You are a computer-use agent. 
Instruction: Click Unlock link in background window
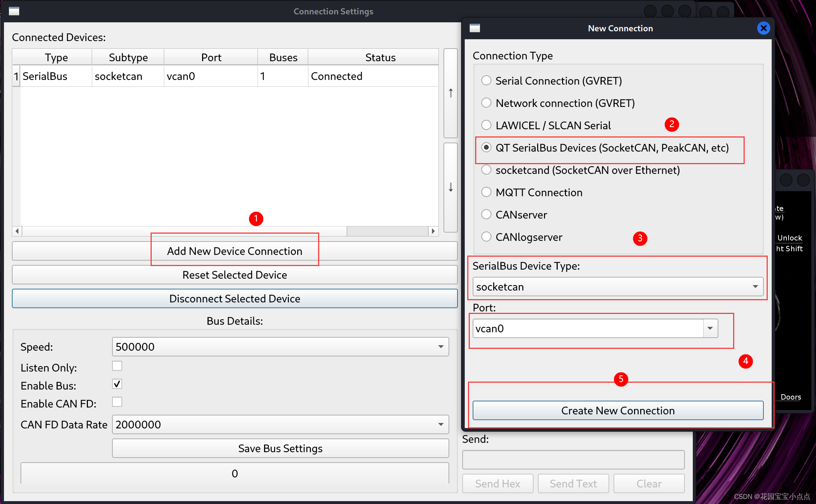[790, 238]
